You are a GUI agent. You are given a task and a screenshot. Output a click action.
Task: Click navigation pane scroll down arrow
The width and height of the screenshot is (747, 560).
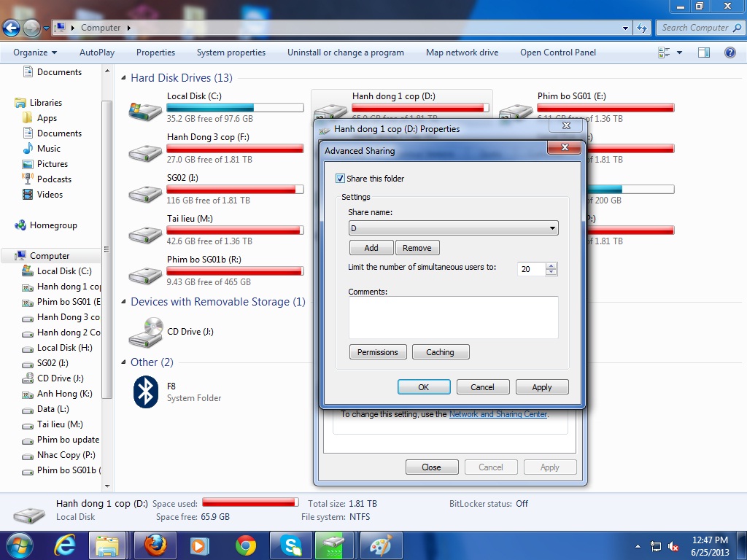(x=107, y=486)
